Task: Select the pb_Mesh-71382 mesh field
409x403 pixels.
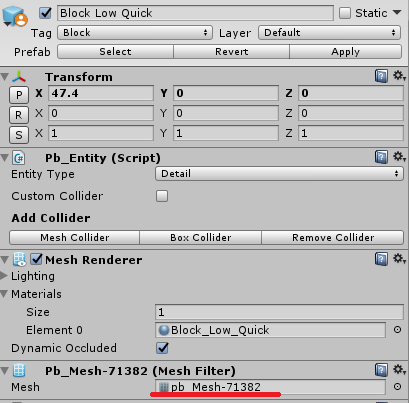Action: pos(270,387)
